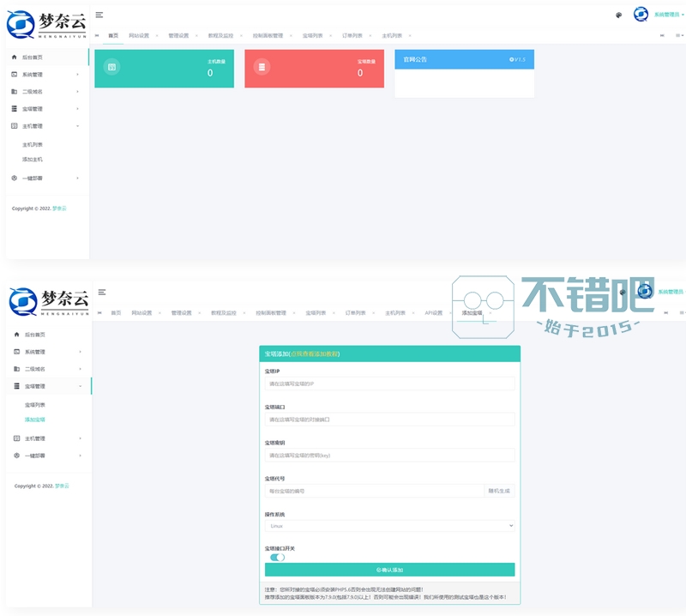Toggle the 宝塔接口开关 switch
Screen dimensions: 686x616
pyautogui.click(x=277, y=557)
